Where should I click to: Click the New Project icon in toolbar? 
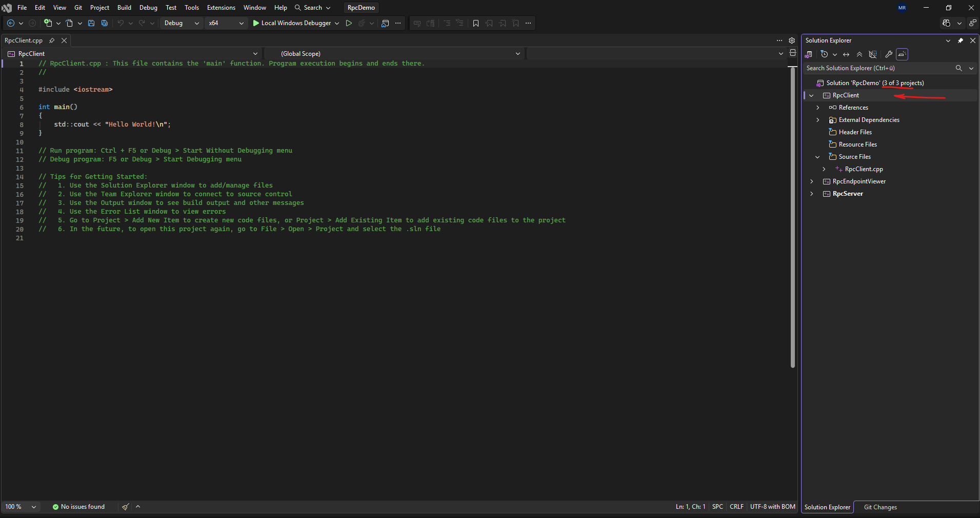point(48,23)
